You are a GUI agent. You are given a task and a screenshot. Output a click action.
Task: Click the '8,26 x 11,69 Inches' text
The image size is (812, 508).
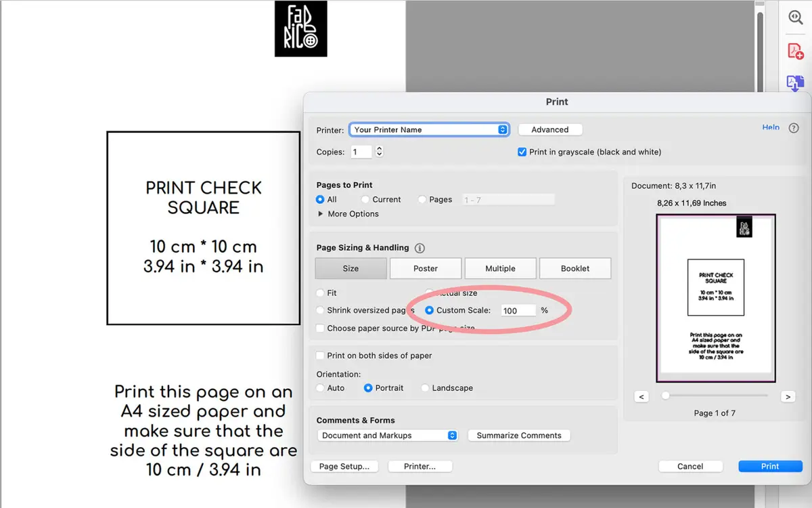(x=692, y=203)
